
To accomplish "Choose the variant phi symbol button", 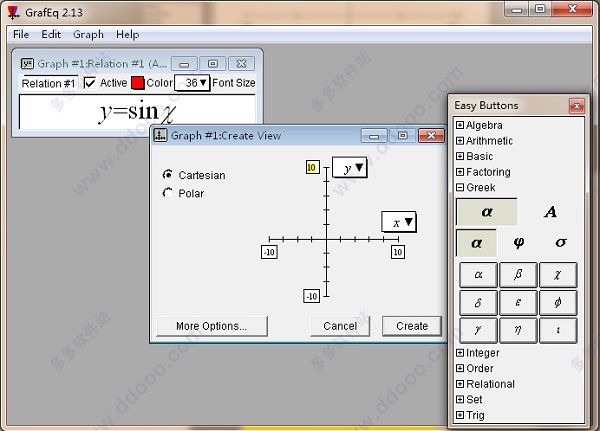I will [x=519, y=243].
